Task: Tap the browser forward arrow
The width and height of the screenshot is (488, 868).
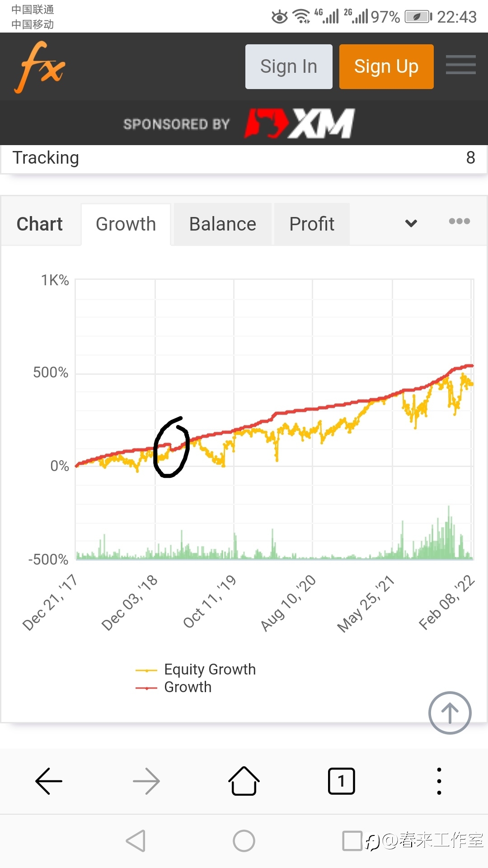Action: [x=146, y=781]
